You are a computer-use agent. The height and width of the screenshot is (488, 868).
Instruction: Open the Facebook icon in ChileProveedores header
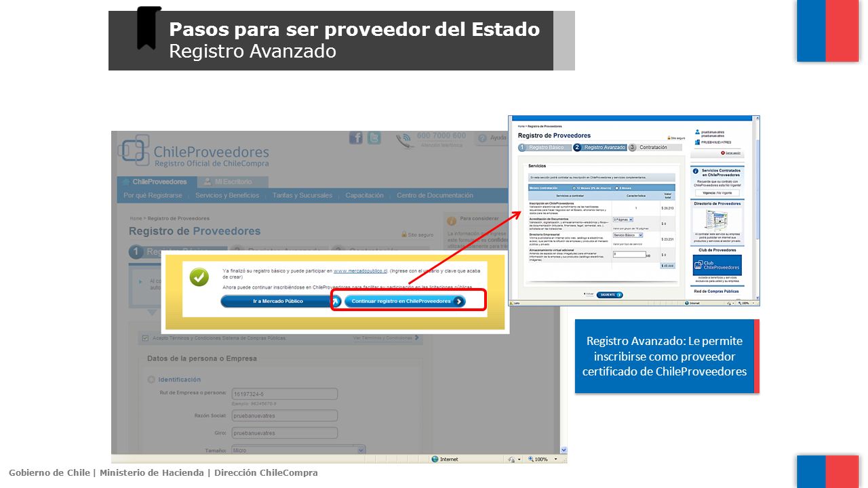(356, 138)
